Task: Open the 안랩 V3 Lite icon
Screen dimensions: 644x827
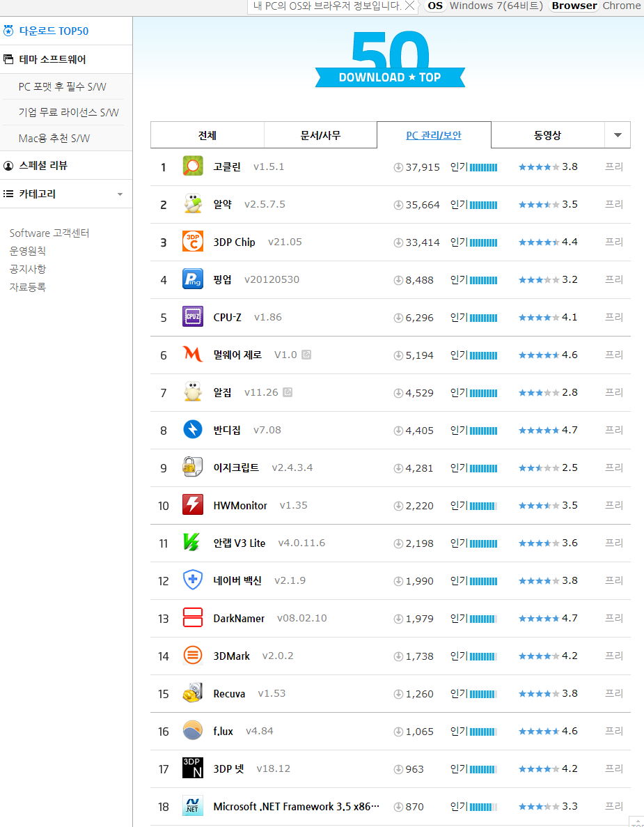Action: (193, 542)
